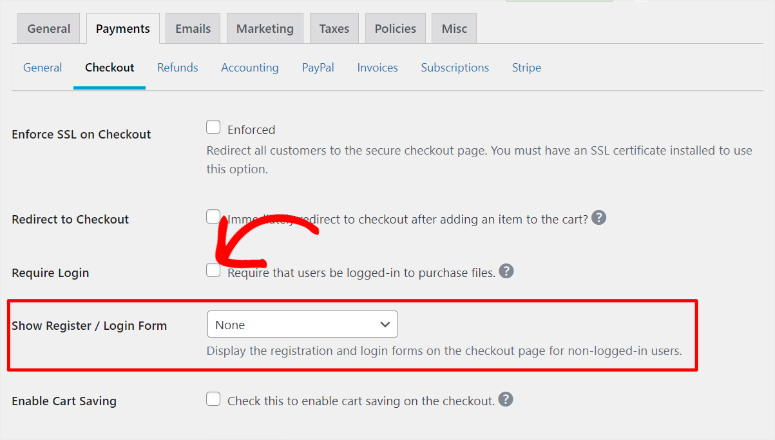The width and height of the screenshot is (775, 440).
Task: Switch to the General main tab
Action: tap(48, 29)
